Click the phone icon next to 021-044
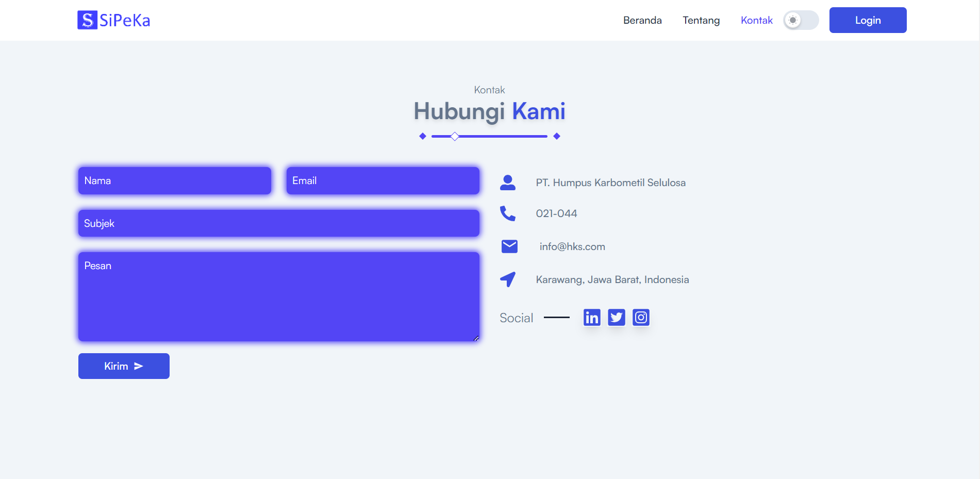 click(x=508, y=213)
